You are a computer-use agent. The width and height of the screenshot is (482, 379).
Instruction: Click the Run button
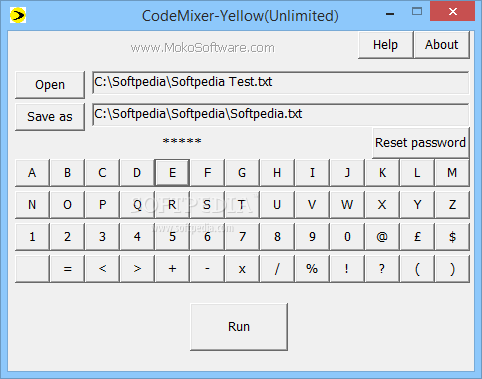tap(239, 327)
